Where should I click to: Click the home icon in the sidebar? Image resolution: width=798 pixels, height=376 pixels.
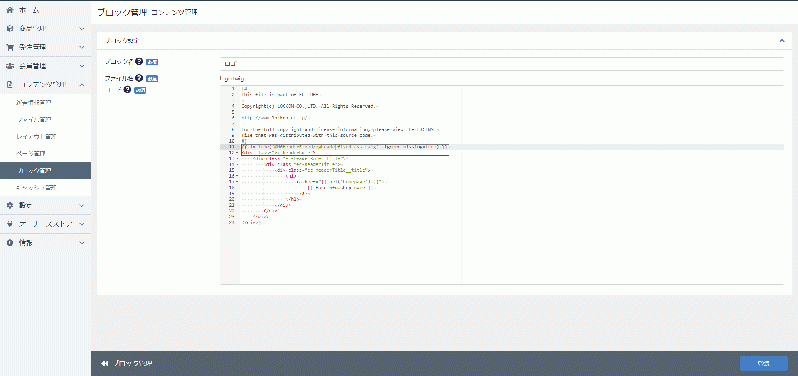[x=9, y=10]
